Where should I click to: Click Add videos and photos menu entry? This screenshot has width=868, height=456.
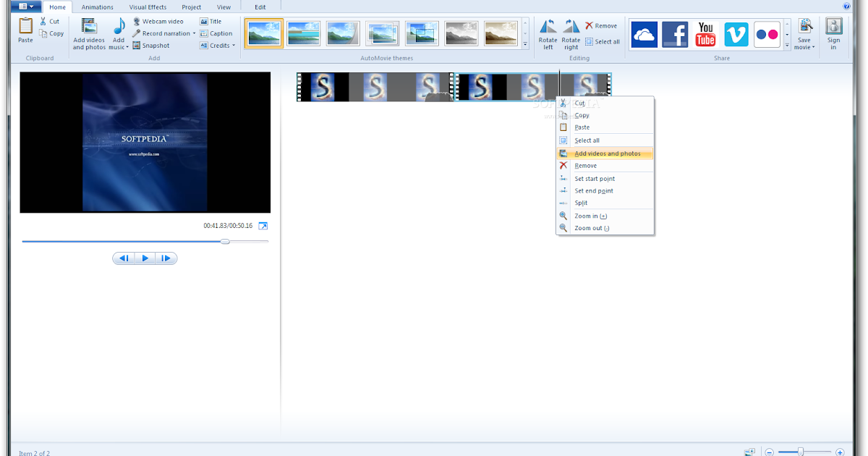point(605,153)
